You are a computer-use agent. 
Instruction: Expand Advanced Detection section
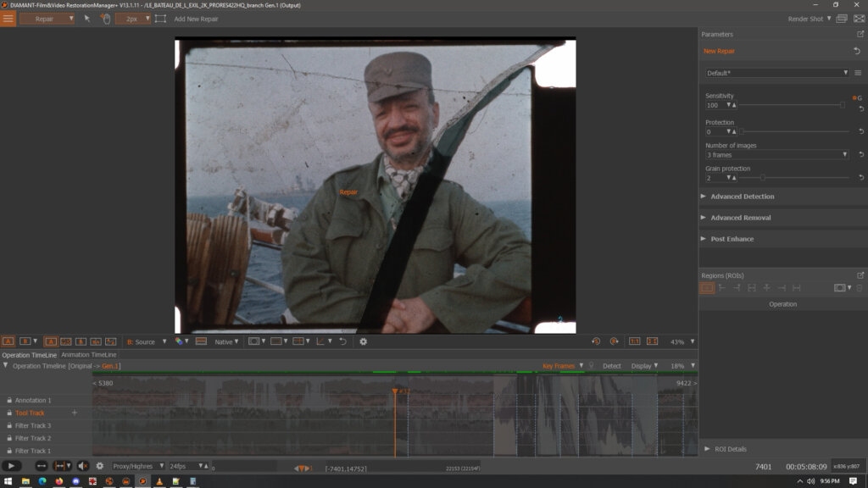point(742,197)
